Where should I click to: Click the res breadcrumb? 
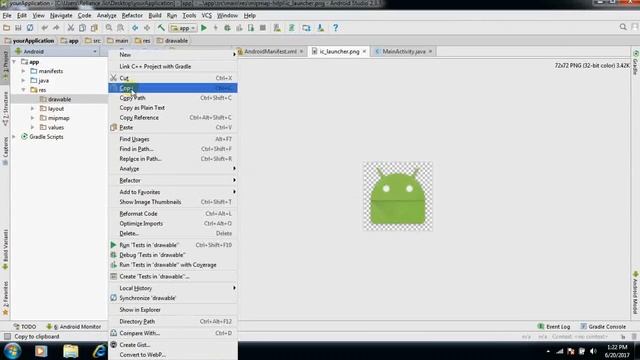click(x=143, y=41)
